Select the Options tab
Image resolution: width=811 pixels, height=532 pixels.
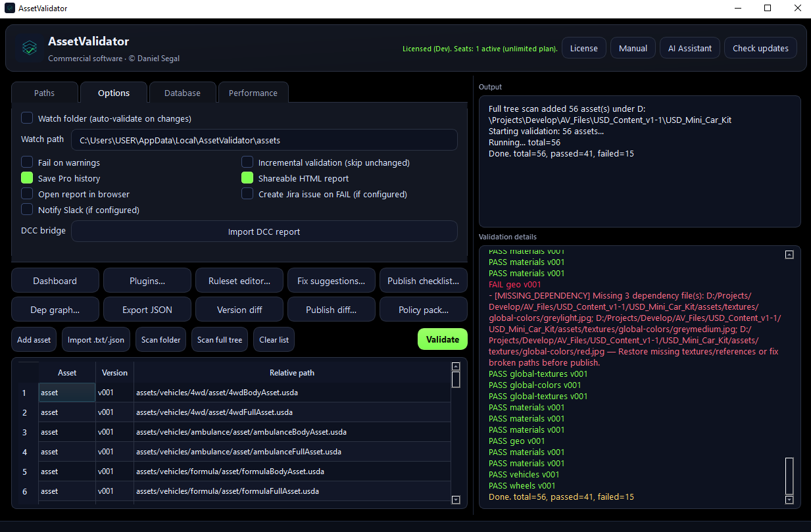114,93
